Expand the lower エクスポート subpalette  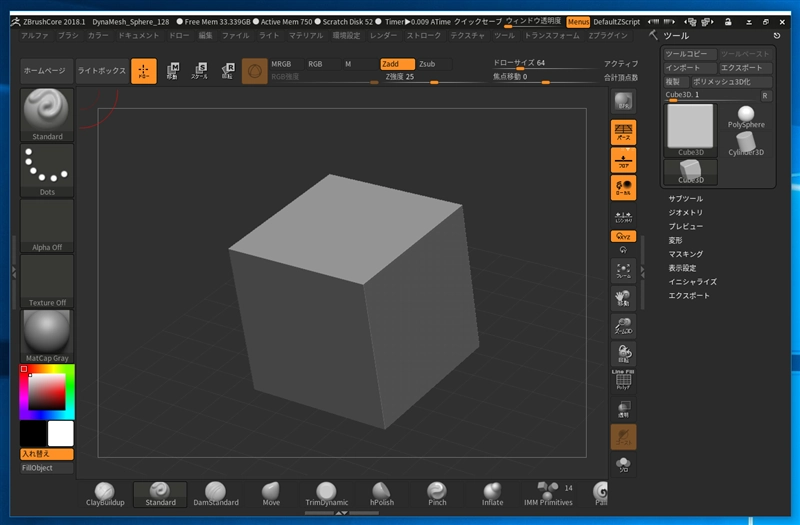(x=689, y=295)
